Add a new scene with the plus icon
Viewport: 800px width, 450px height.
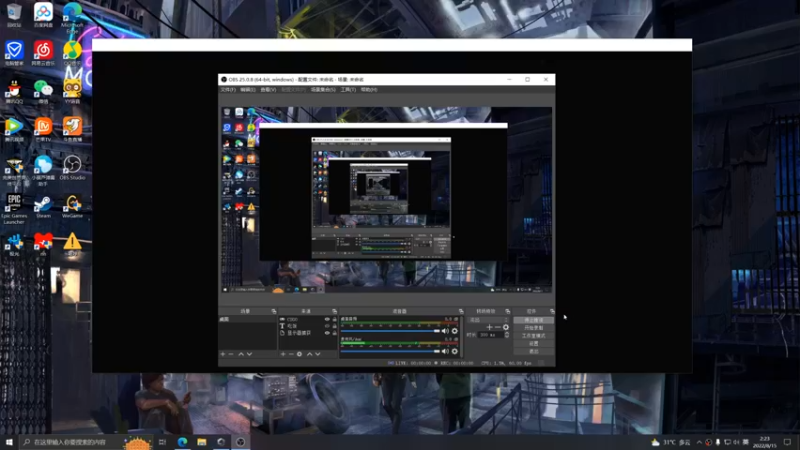tap(222, 354)
